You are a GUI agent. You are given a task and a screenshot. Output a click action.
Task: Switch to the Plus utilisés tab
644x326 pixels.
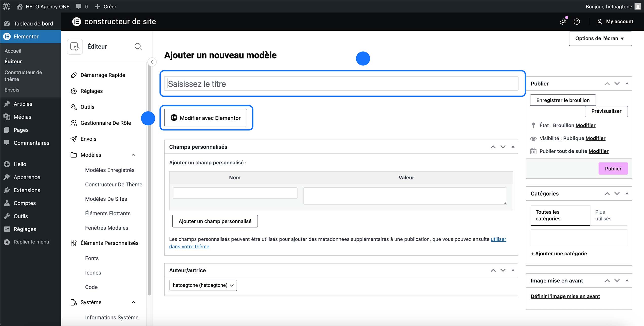tap(602, 215)
